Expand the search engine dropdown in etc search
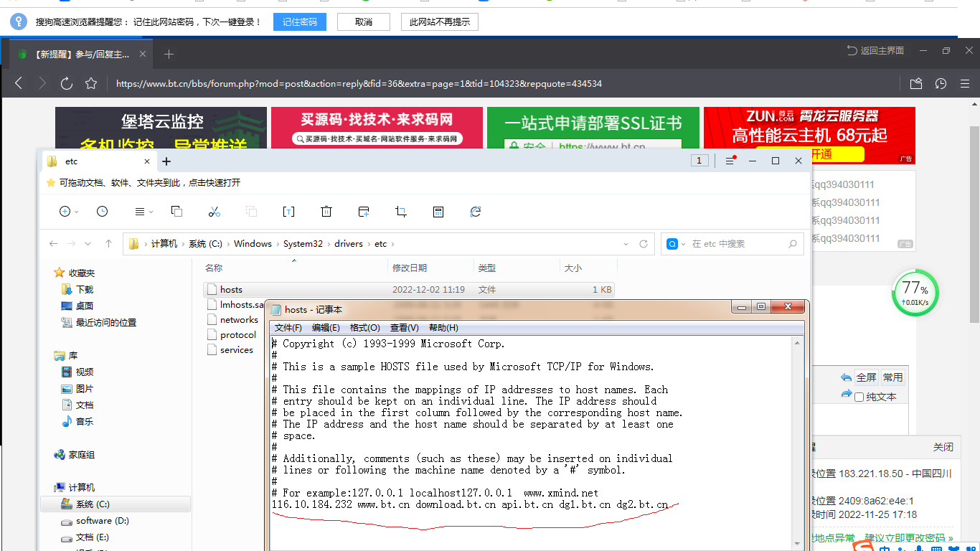Image resolution: width=980 pixels, height=551 pixels. click(684, 244)
